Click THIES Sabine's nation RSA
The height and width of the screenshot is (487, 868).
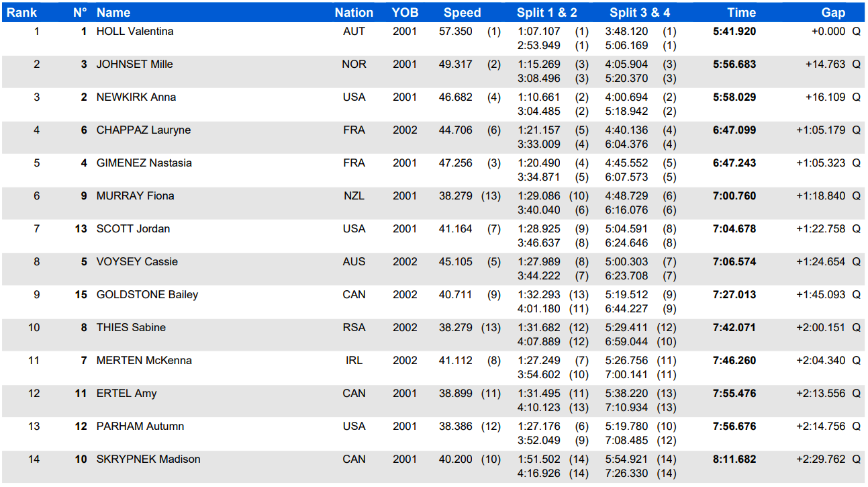click(354, 328)
